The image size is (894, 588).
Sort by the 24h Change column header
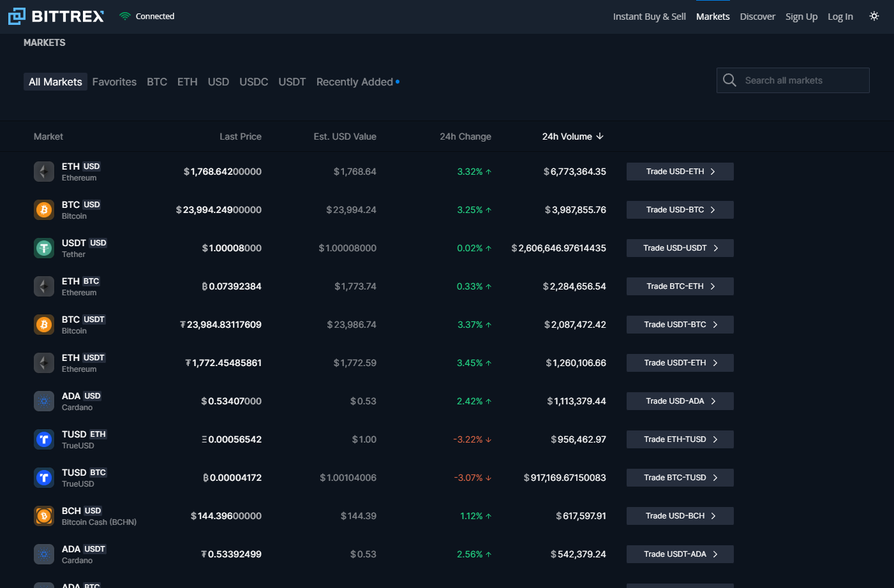[x=465, y=136]
